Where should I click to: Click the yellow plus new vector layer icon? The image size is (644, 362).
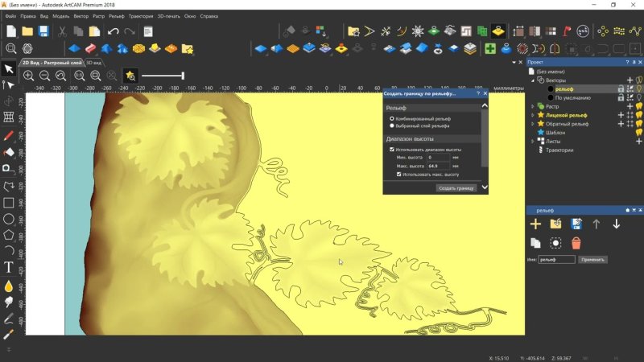tap(535, 224)
